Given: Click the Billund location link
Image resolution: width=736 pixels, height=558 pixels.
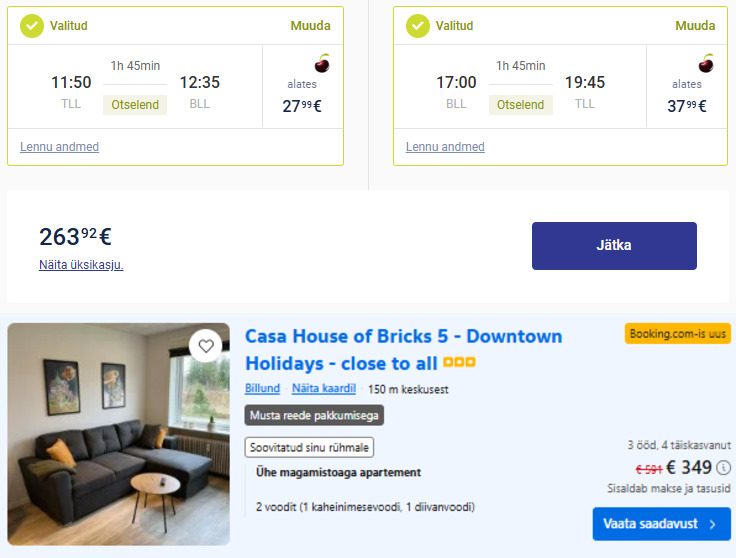Looking at the screenshot, I should coord(262,389).
